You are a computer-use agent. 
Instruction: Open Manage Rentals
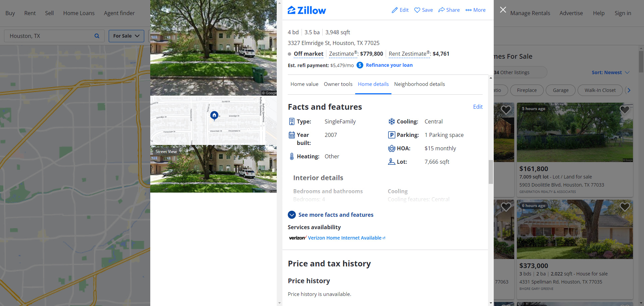click(530, 13)
